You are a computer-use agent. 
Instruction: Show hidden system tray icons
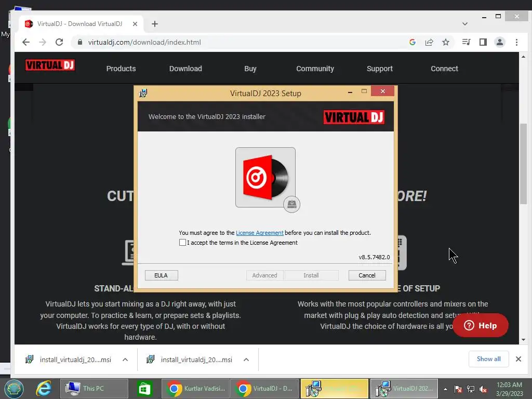[x=445, y=389]
